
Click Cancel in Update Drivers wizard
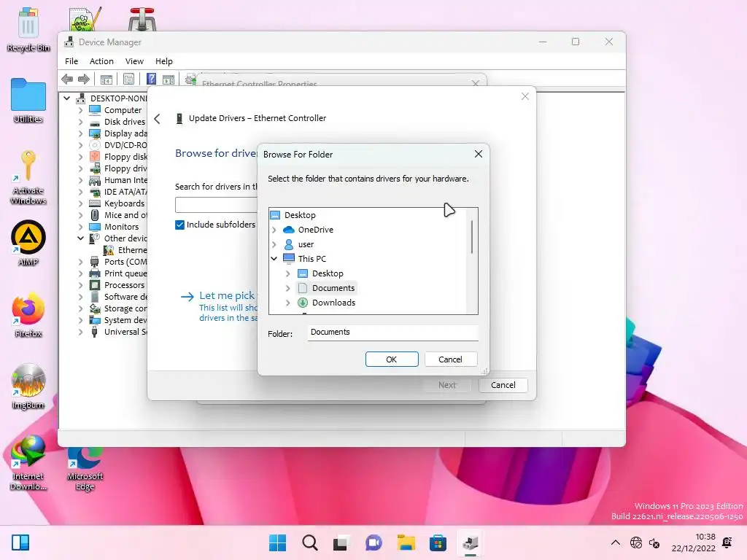click(503, 385)
